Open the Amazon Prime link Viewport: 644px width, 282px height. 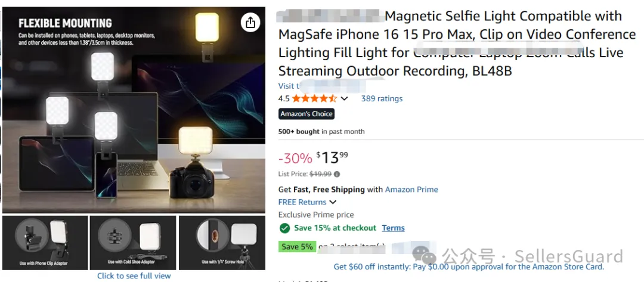tap(411, 190)
